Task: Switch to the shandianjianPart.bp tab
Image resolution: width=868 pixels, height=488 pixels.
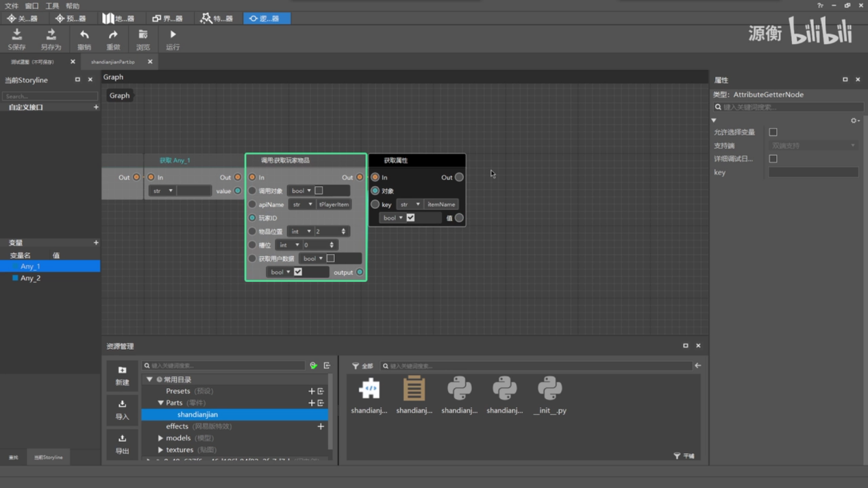Action: [113, 62]
